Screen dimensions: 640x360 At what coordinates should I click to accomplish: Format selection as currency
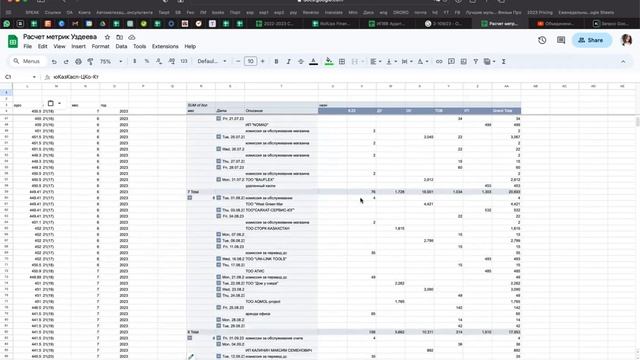click(x=135, y=61)
